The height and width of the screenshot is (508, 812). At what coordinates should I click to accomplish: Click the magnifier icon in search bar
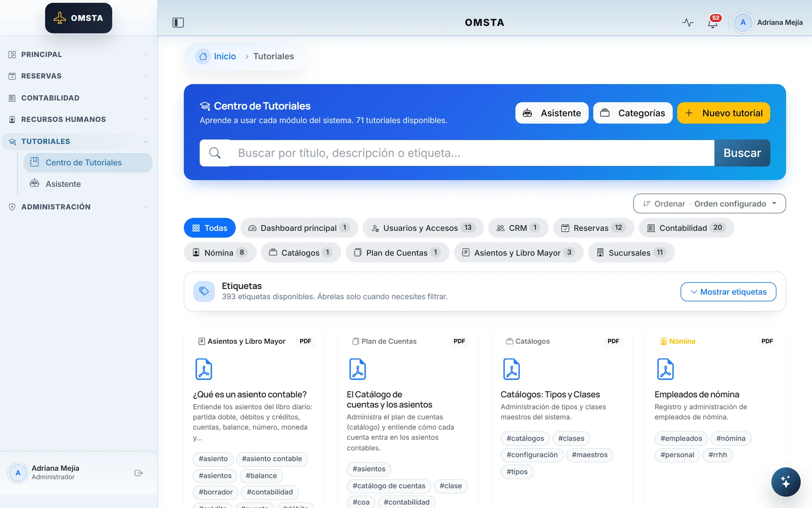click(215, 153)
